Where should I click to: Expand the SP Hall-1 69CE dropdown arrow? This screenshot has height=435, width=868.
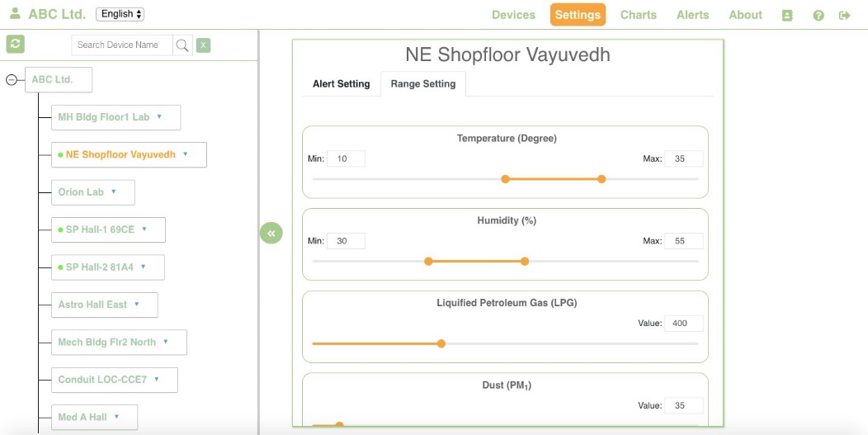click(144, 229)
